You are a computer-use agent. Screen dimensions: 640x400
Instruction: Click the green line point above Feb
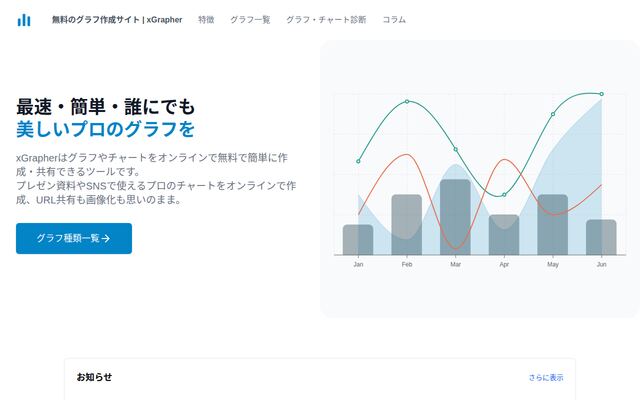coord(407,101)
